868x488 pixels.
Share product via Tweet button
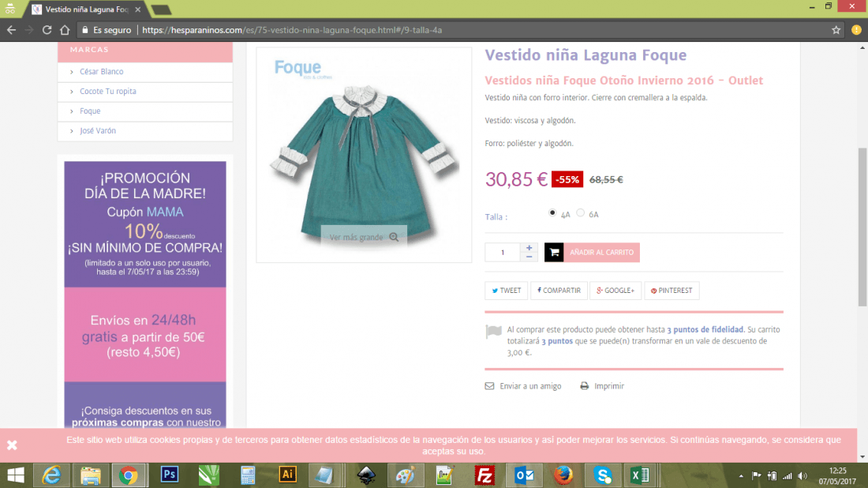506,291
